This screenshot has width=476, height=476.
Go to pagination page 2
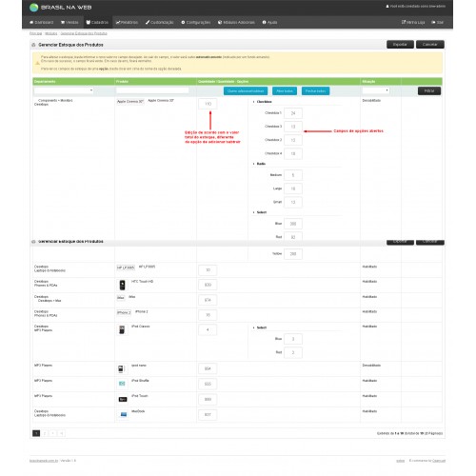45,433
